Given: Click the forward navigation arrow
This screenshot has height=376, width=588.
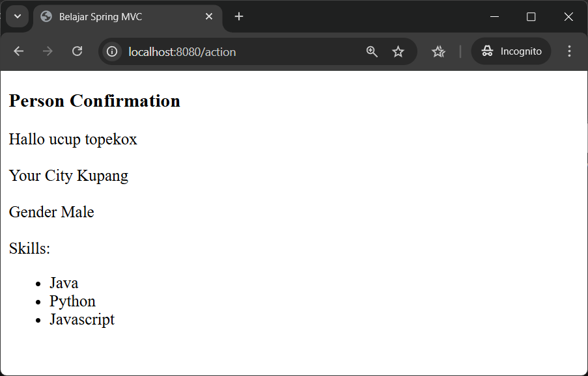Looking at the screenshot, I should point(48,51).
